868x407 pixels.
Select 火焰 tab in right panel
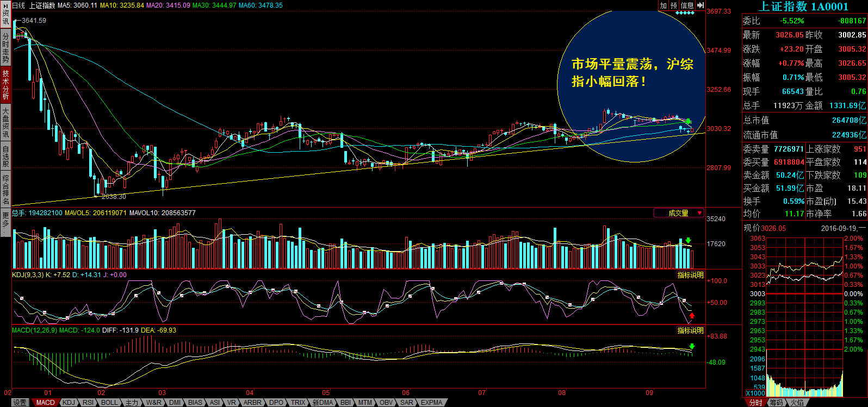tap(797, 403)
